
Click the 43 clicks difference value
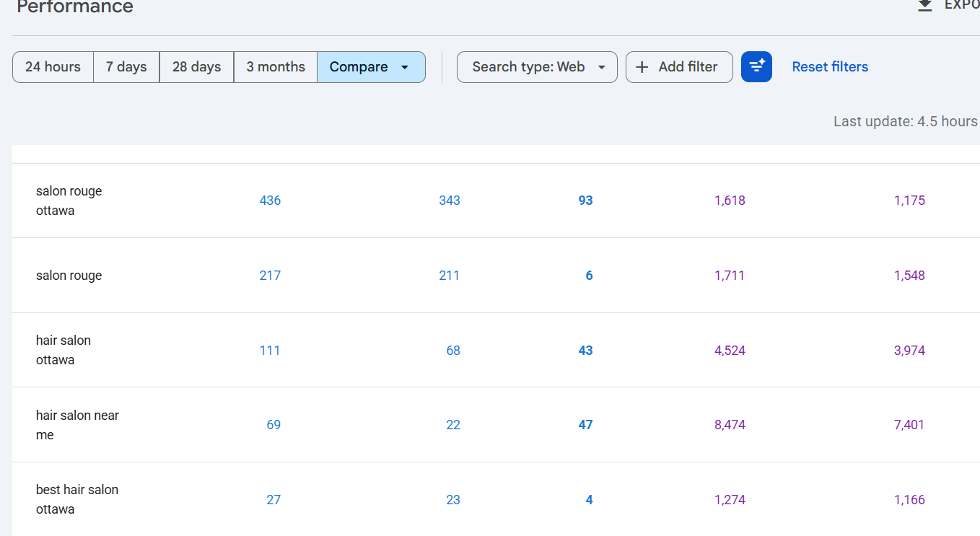[x=585, y=351]
